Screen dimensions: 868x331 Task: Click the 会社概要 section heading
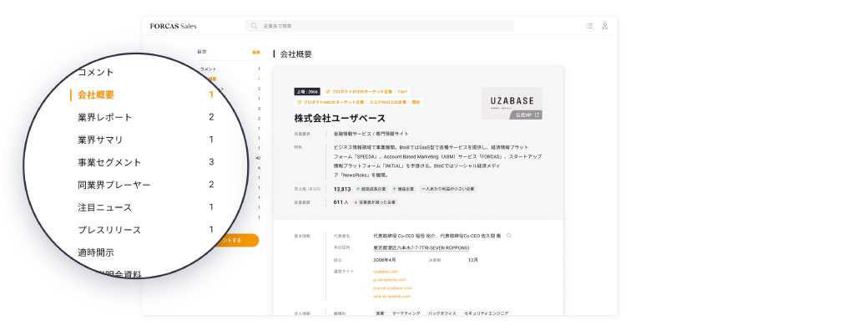295,54
